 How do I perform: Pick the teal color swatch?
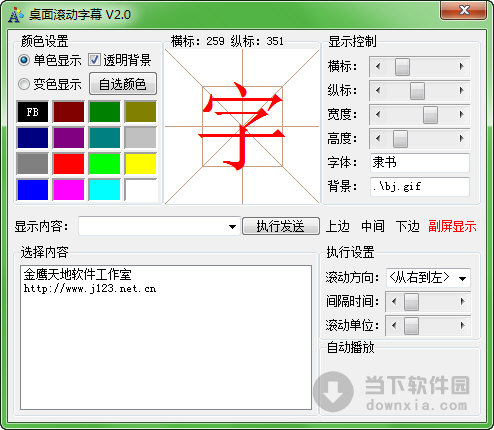click(x=105, y=138)
